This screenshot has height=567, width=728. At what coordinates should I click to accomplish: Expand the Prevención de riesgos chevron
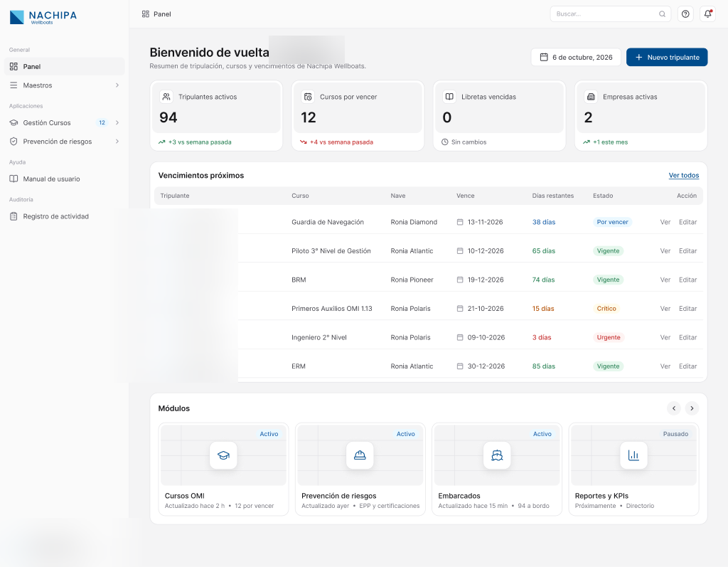pos(117,142)
